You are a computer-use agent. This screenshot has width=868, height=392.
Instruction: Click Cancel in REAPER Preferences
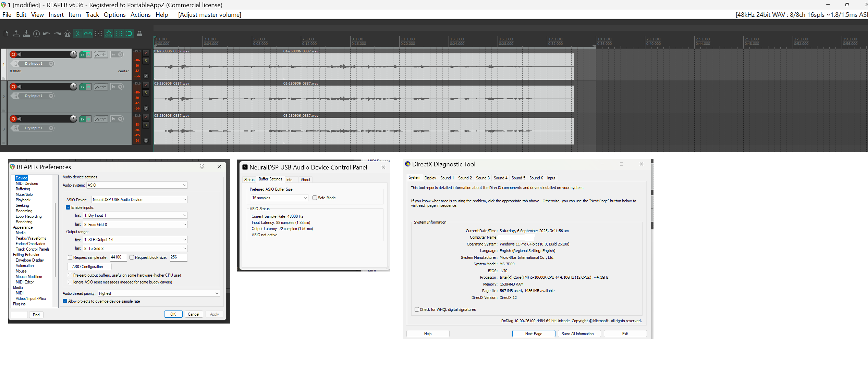194,314
